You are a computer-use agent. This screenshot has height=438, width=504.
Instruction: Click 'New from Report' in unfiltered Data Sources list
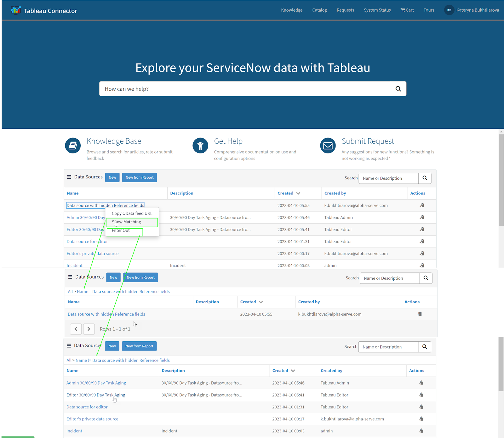point(140,177)
